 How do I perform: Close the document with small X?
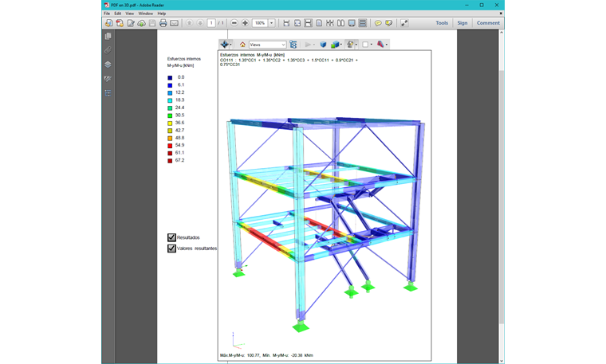501,14
